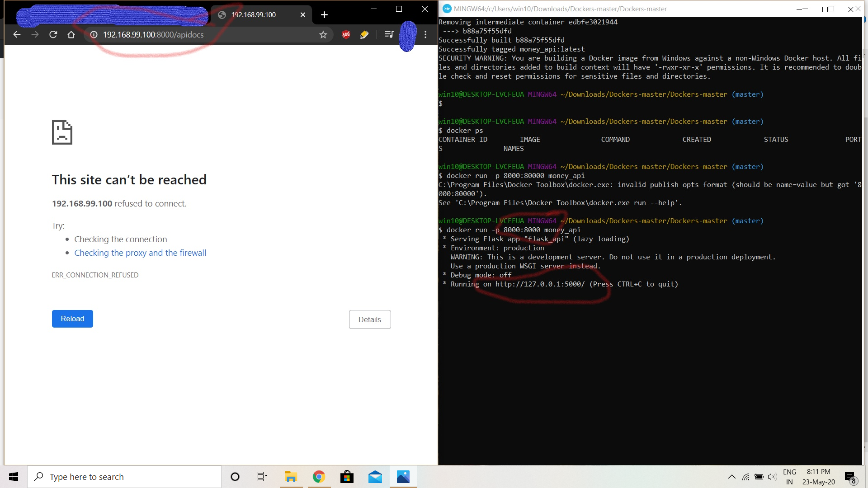Open Chrome media controls

click(389, 34)
